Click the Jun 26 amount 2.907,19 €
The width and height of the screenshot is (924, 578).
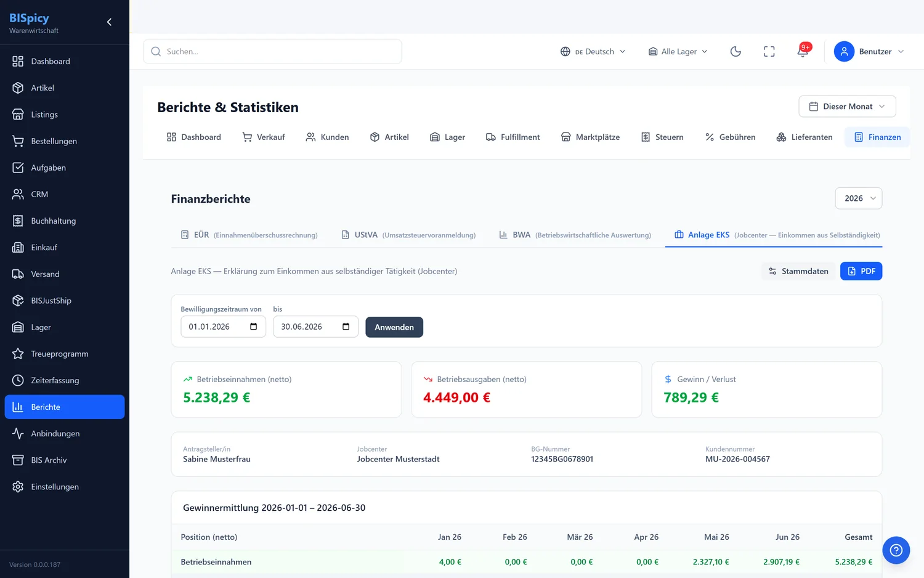click(x=781, y=562)
